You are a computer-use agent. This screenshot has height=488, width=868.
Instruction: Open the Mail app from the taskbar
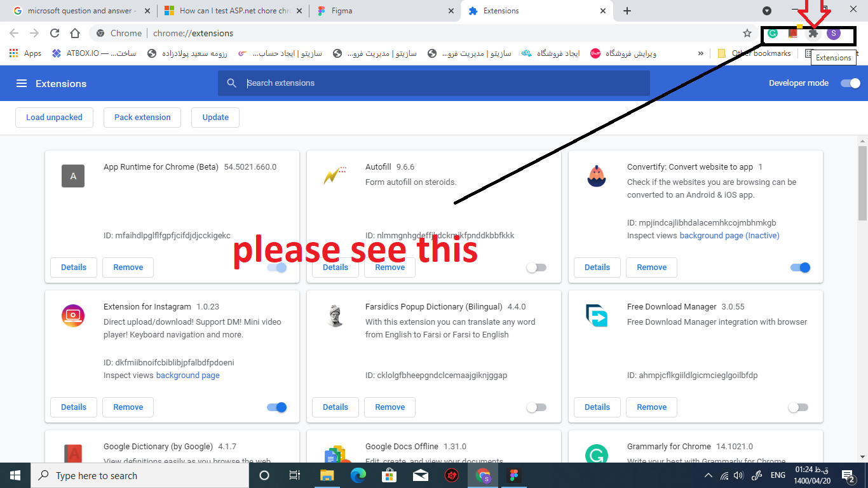click(x=420, y=475)
